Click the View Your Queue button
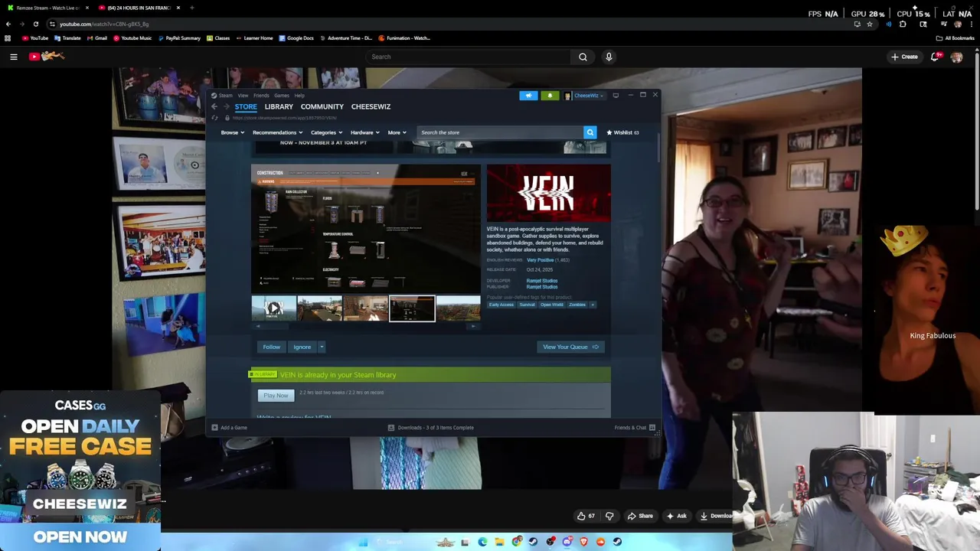This screenshot has width=980, height=551. [571, 347]
